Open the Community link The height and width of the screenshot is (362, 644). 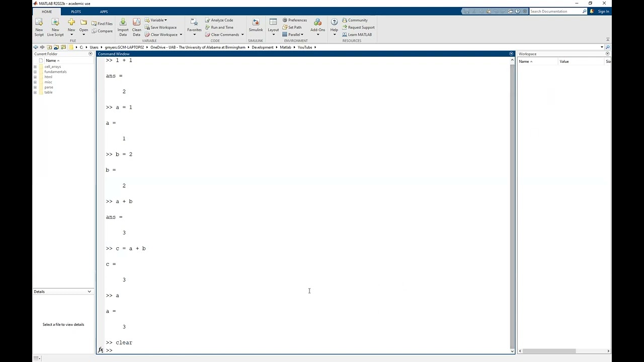click(x=355, y=20)
